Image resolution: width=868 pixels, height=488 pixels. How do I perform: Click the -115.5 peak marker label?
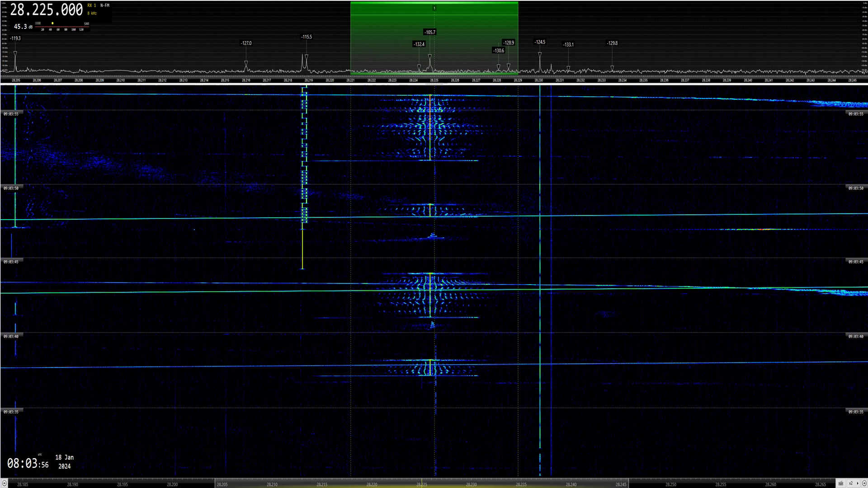307,37
